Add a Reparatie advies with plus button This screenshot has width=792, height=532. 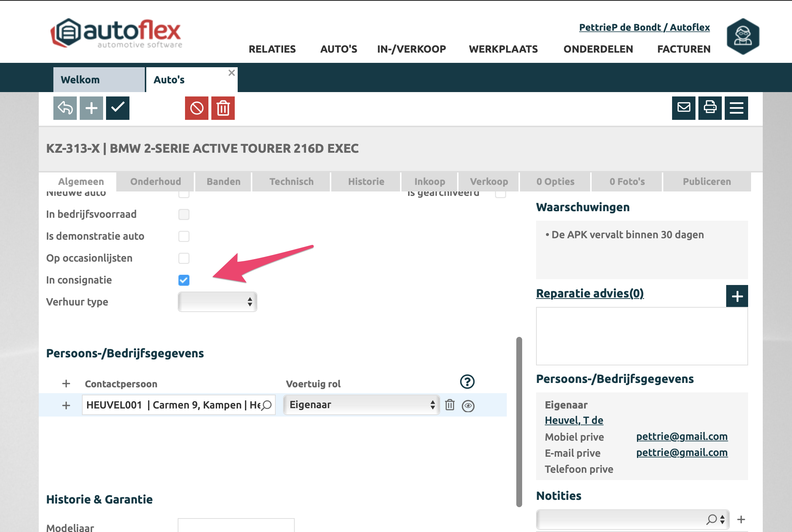pyautogui.click(x=737, y=296)
